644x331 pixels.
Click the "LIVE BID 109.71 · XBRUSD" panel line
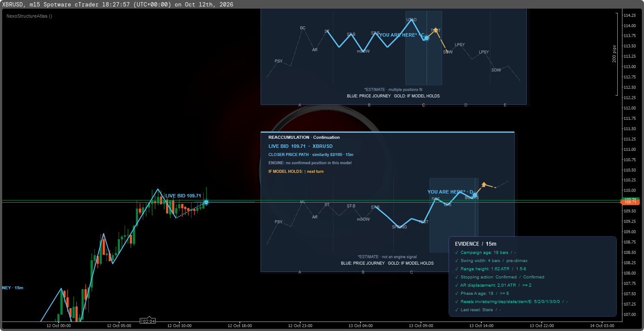coord(301,146)
